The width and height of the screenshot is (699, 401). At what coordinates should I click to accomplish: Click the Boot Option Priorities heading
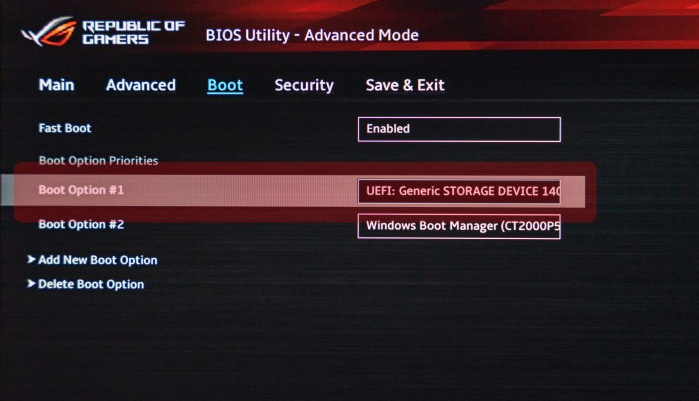[x=98, y=160]
